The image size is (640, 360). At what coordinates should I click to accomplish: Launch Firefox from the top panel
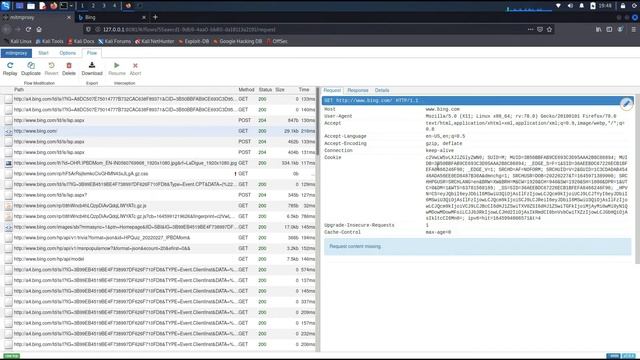click(53, 6)
